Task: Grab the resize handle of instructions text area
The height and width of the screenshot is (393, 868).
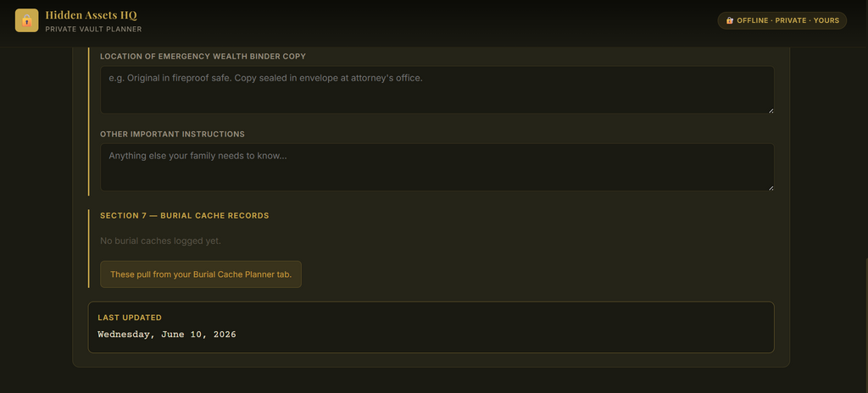Action: point(771,188)
